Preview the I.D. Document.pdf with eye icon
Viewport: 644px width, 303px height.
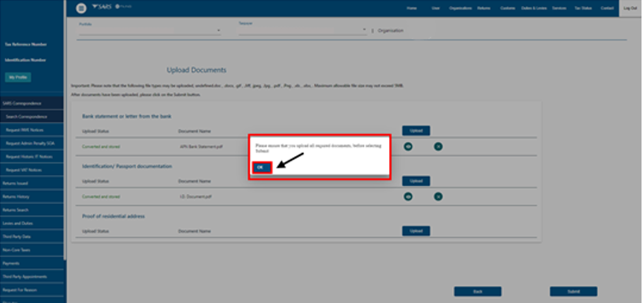coord(408,196)
